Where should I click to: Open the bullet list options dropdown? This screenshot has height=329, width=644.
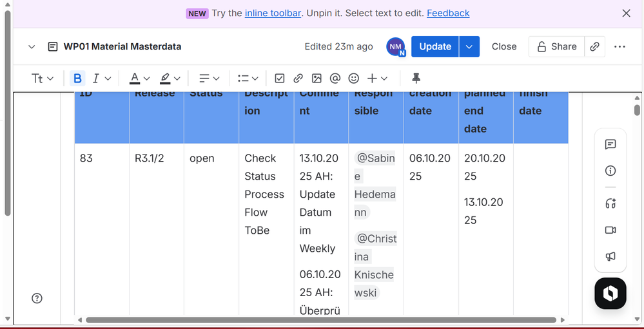(x=248, y=78)
